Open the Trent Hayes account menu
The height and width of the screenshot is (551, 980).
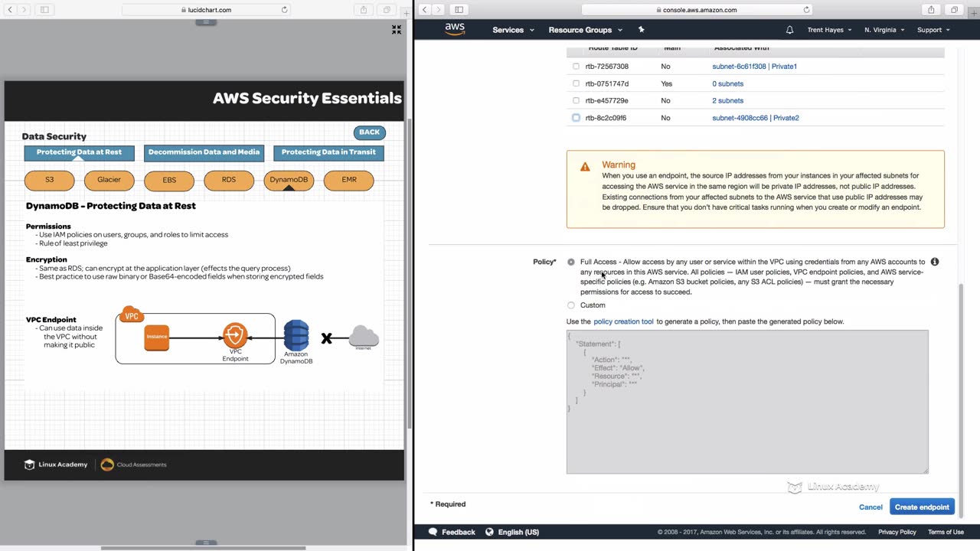830,30
